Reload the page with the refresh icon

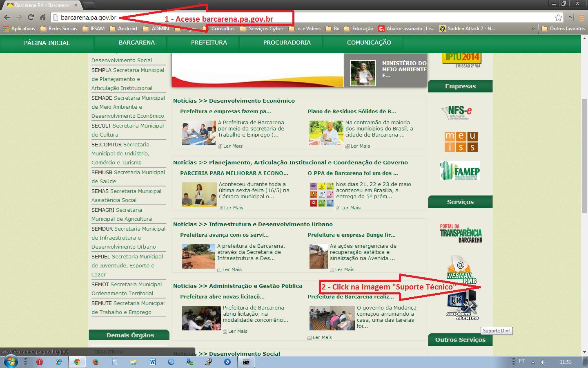tap(31, 17)
